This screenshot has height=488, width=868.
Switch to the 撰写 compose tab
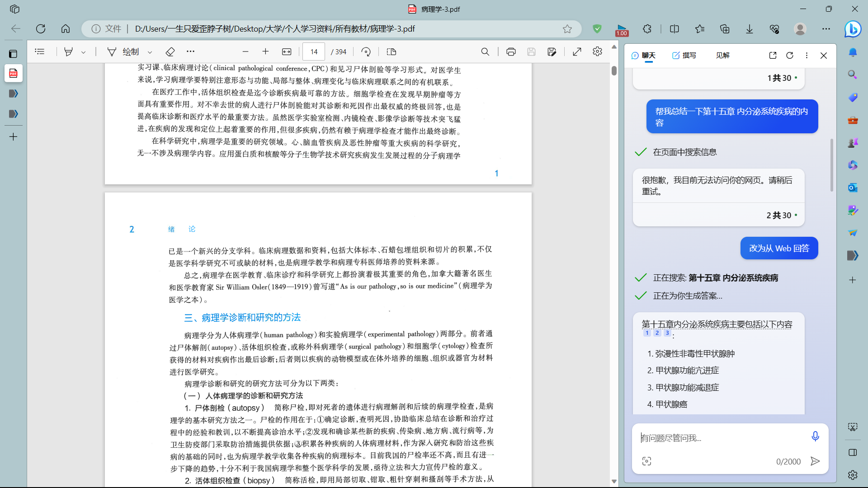(x=684, y=55)
